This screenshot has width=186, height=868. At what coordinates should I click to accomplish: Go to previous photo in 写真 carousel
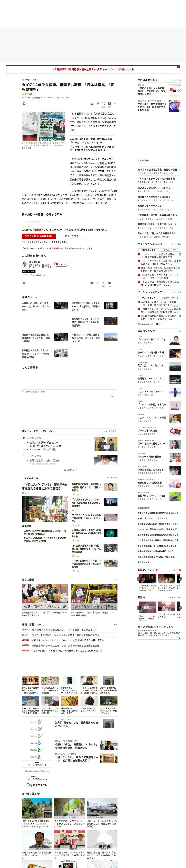[x=139, y=608]
